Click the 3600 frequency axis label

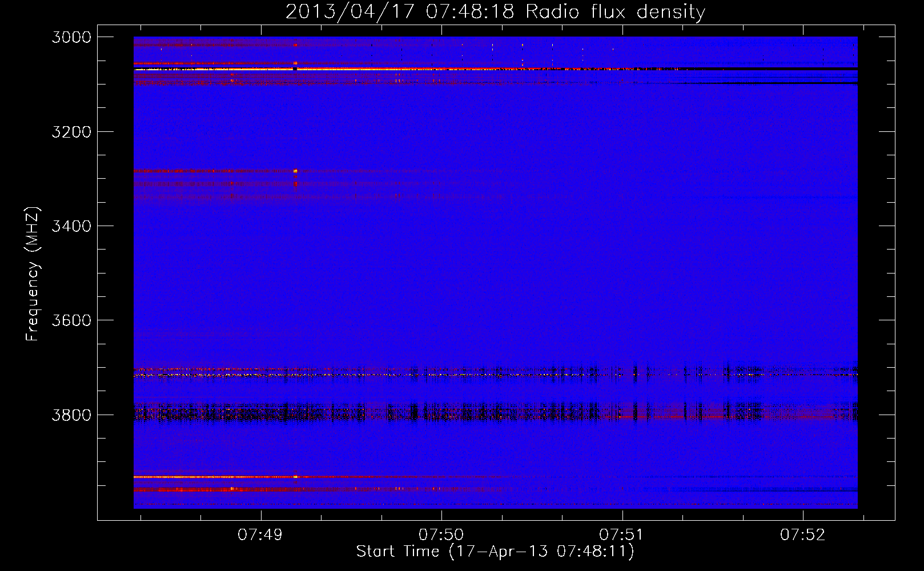point(71,320)
